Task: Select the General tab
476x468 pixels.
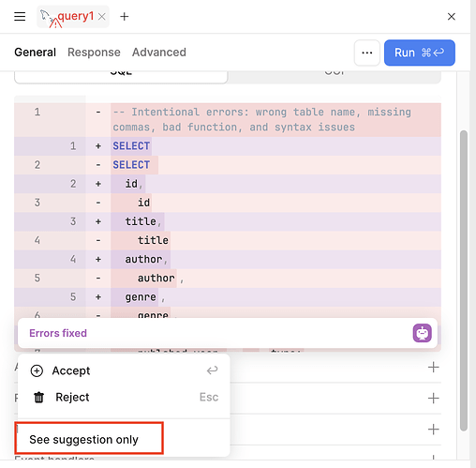Action: [x=36, y=53]
